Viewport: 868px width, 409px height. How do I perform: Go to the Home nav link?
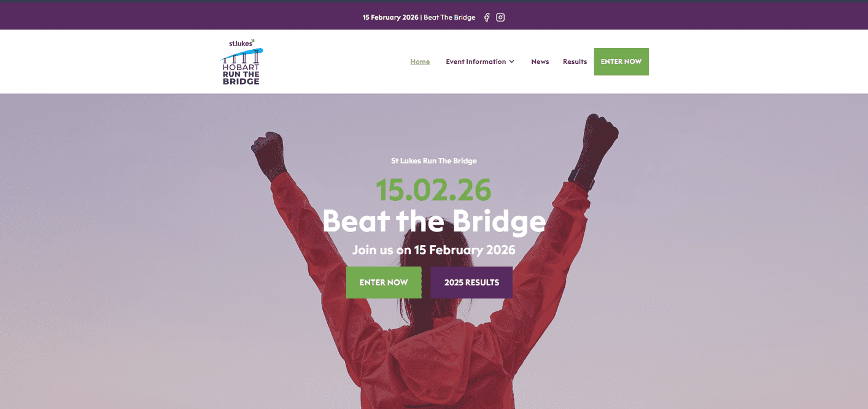point(420,61)
